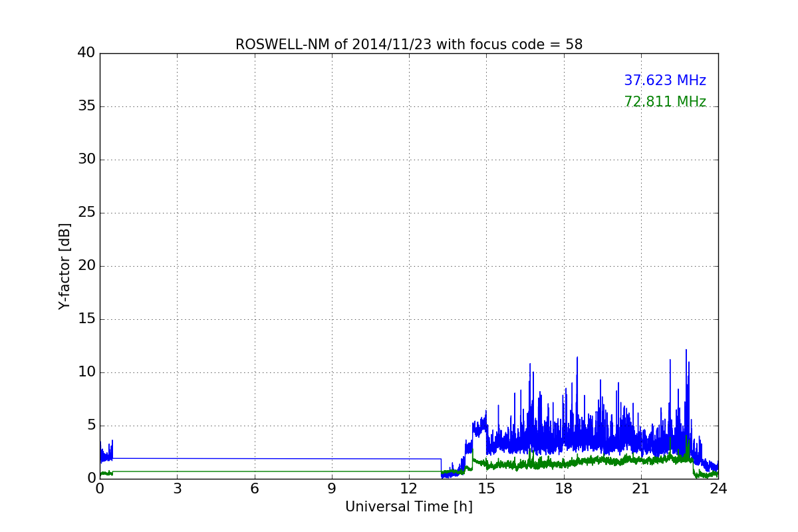Click the y-axis tick label 35
This screenshot has height=532, width=798.
click(x=86, y=106)
